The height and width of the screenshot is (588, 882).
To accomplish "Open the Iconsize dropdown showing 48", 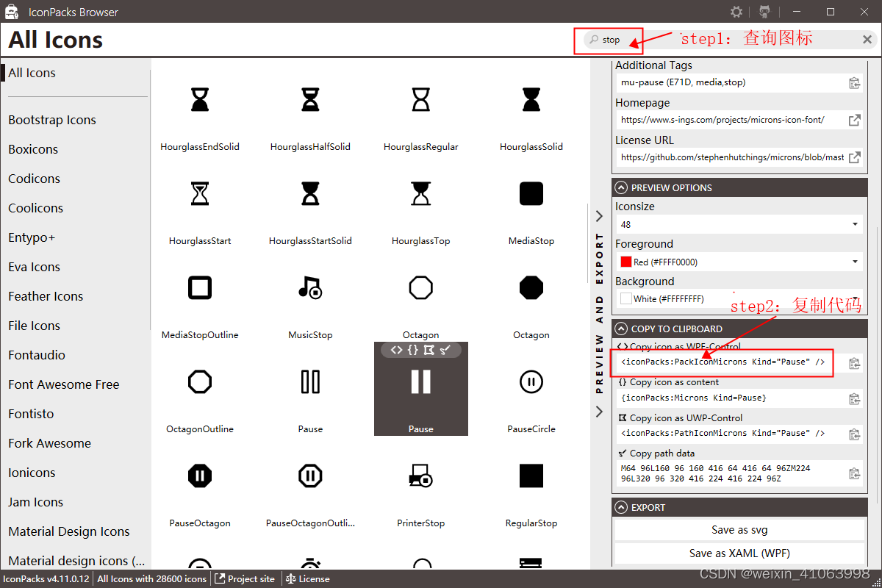I will [857, 223].
